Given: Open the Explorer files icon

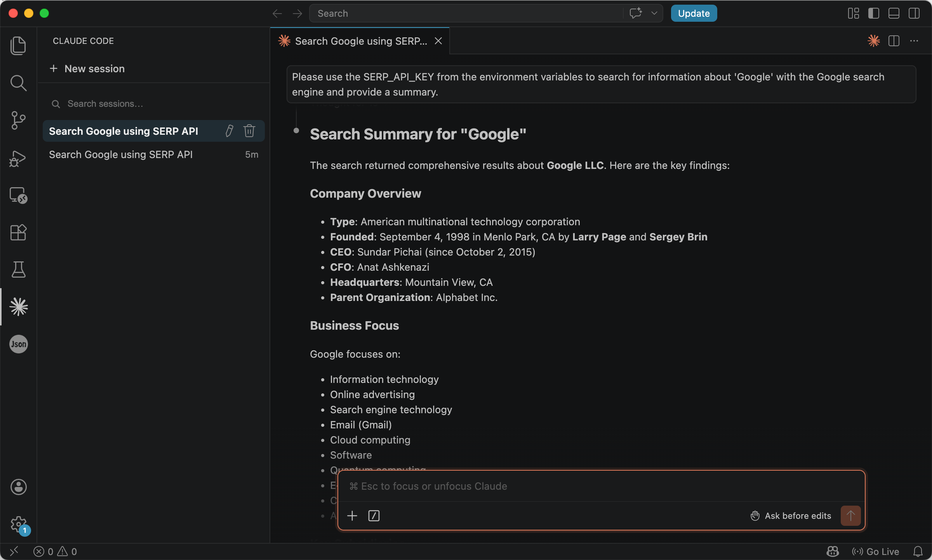Looking at the screenshot, I should coord(18,45).
